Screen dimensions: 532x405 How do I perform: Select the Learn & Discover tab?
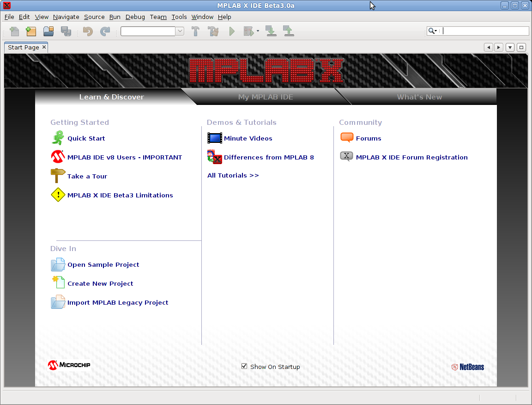point(112,97)
